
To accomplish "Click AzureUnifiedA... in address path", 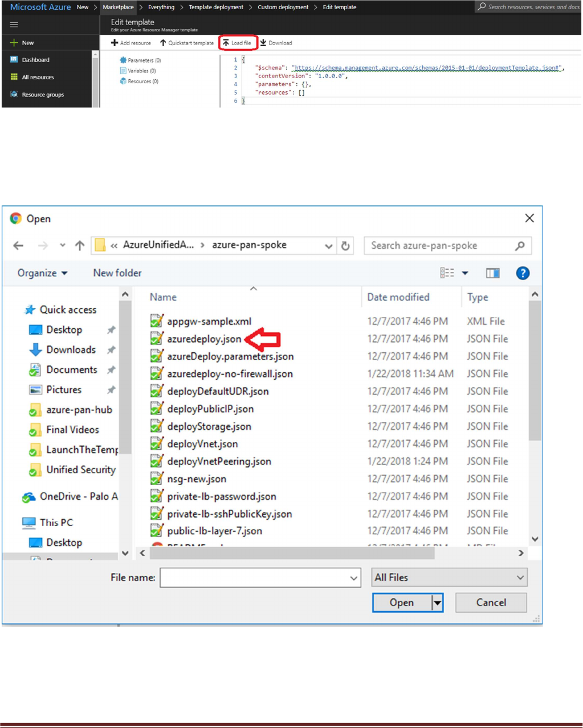I will [x=158, y=245].
